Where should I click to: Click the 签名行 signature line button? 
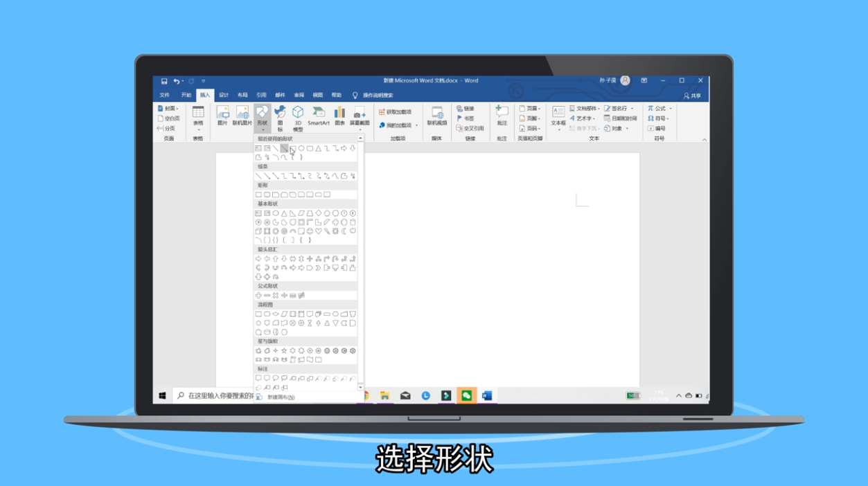[x=618, y=109]
